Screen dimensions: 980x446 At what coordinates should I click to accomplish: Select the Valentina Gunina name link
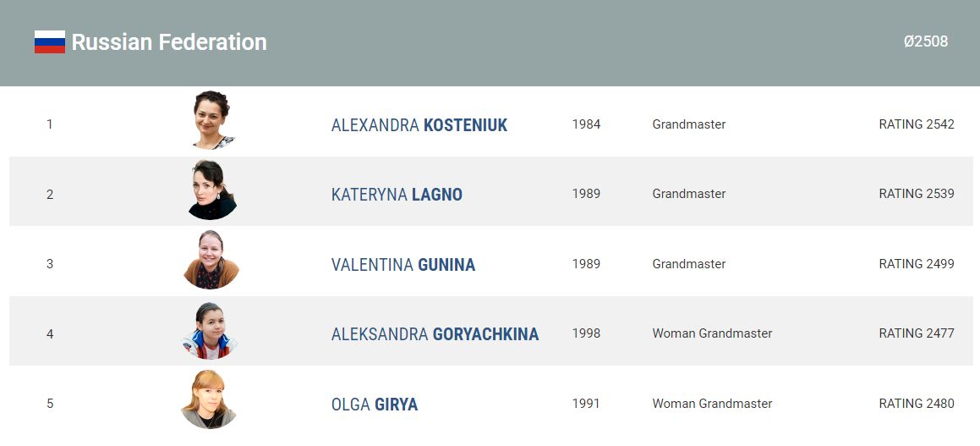[403, 265]
